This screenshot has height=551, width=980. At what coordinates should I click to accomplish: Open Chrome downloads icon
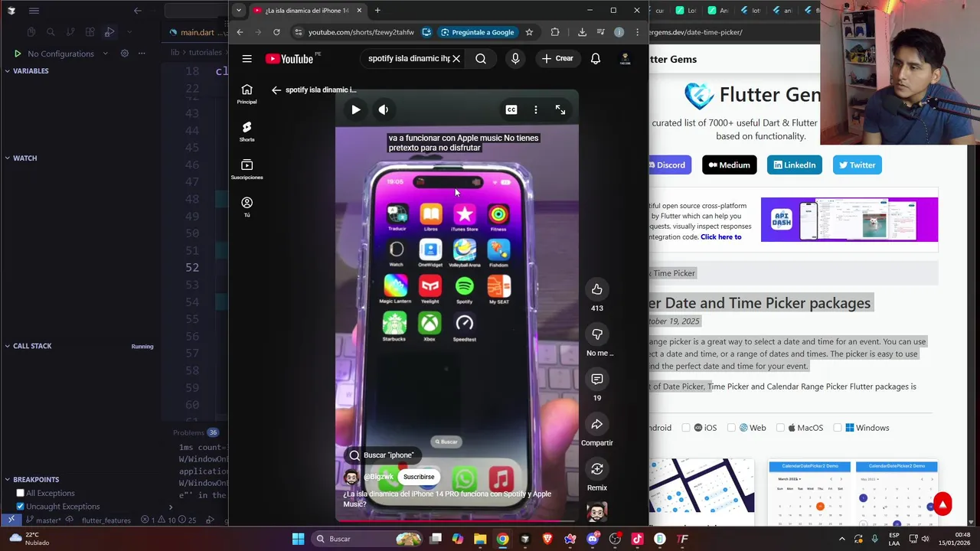[x=582, y=32]
